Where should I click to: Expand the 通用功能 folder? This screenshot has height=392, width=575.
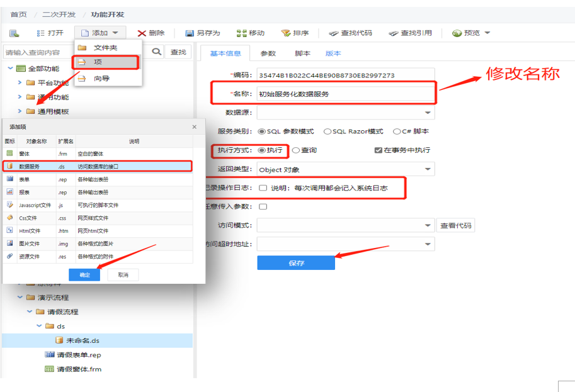click(20, 97)
